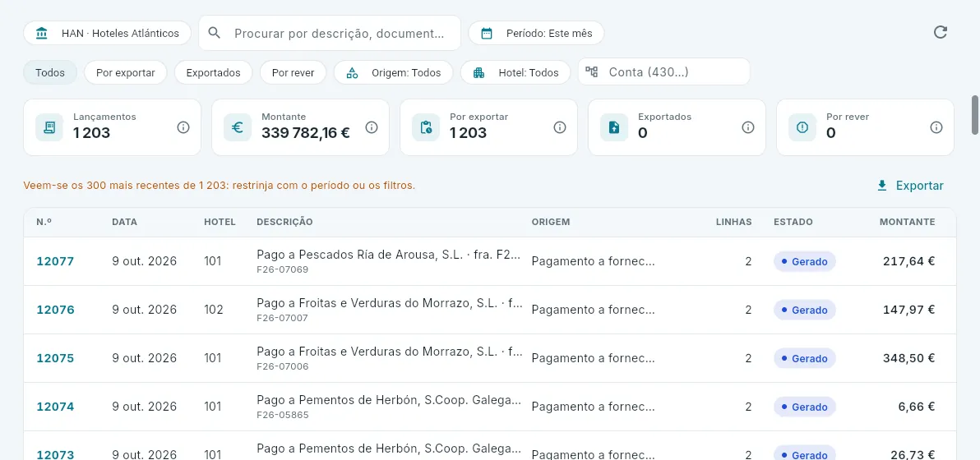This screenshot has height=460, width=980.
Task: Click the download icon beside Exportar
Action: [882, 186]
